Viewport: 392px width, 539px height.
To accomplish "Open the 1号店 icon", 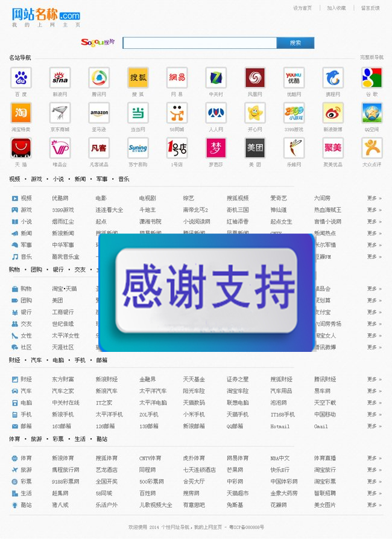I will point(177,148).
